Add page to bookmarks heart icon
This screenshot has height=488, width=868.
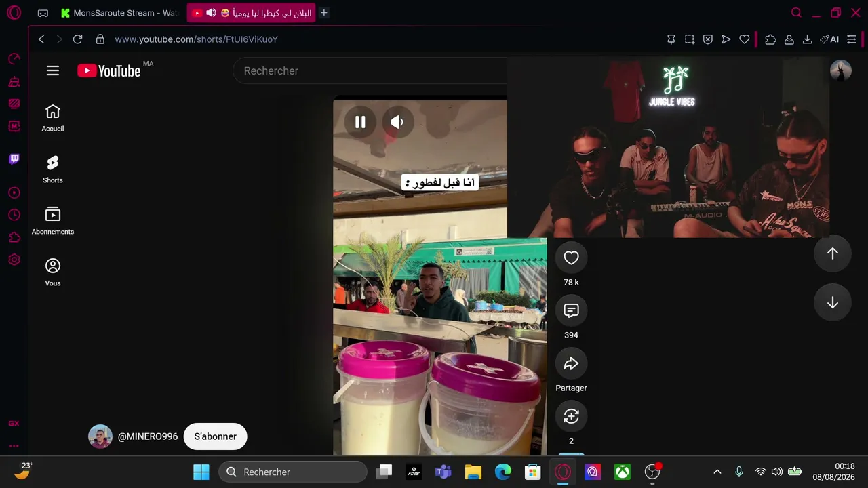coord(745,39)
